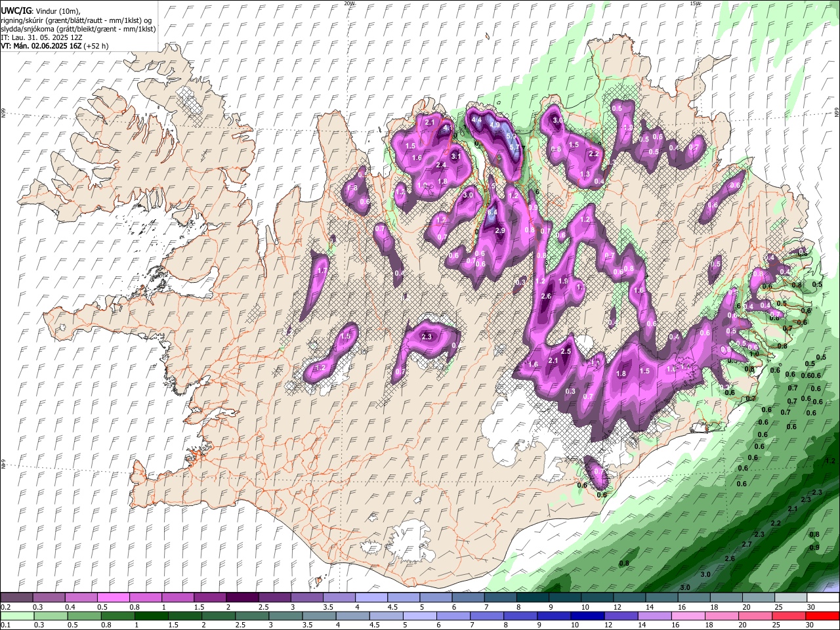Viewport: 840px width, 630px height.
Task: Click the upper scale swatch between 1 and 1.5
Action: coord(177,597)
